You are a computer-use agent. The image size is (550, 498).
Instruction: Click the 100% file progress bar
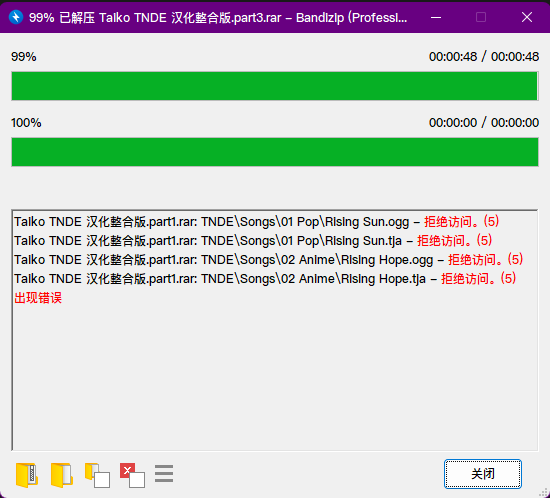coord(275,152)
